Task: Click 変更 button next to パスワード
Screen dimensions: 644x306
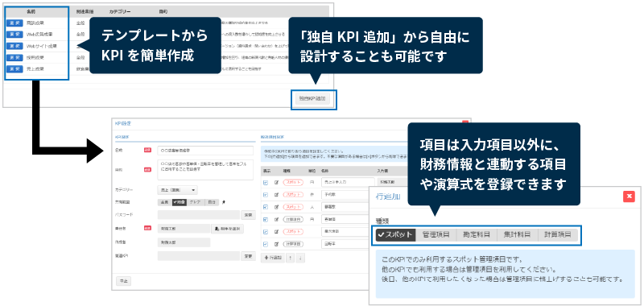Action: pos(248,215)
